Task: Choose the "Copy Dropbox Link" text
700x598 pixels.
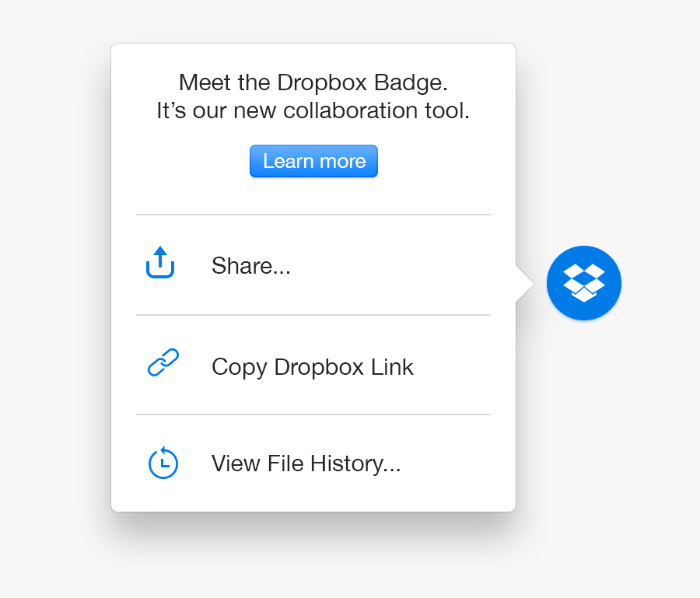Action: tap(312, 366)
